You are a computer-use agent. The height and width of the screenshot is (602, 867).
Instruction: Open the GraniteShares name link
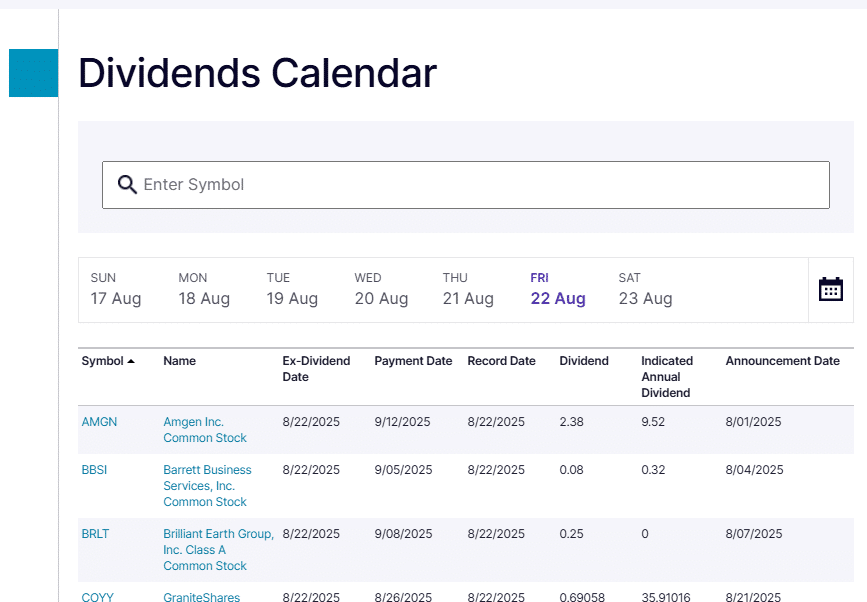pos(201,597)
